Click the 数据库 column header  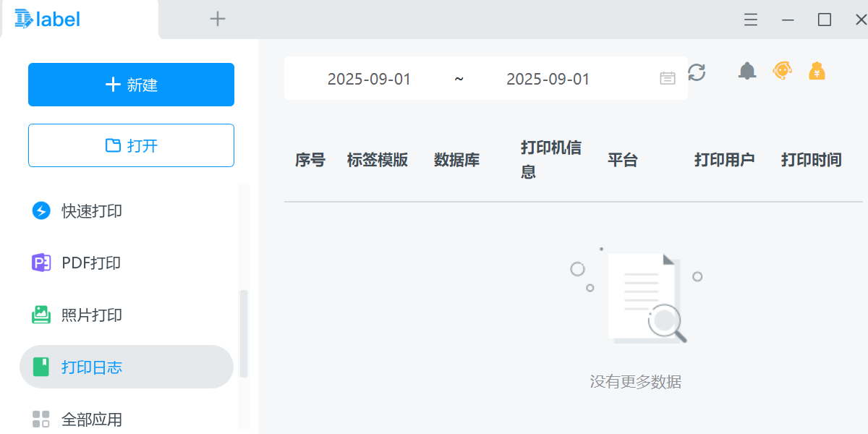457,160
